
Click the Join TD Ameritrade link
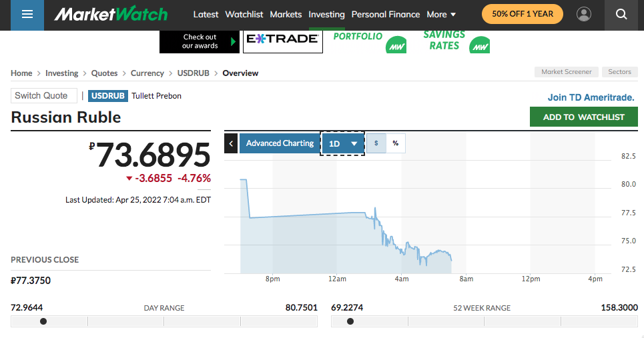[591, 97]
